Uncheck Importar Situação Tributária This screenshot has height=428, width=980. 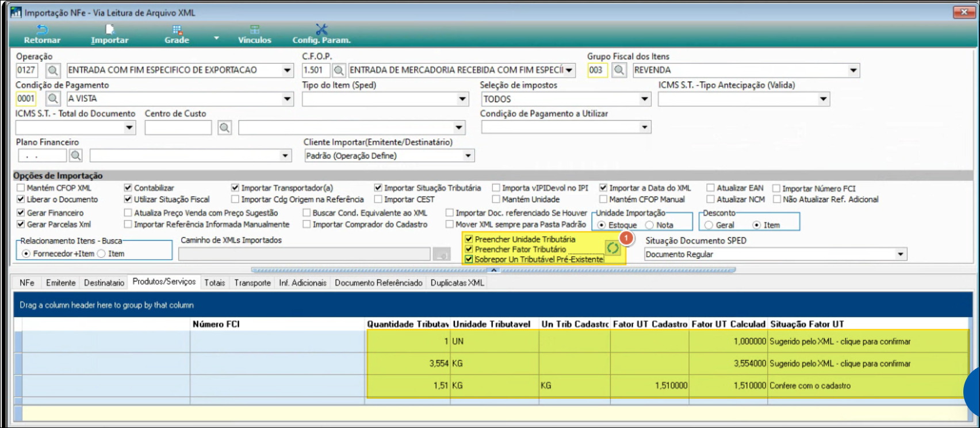click(x=378, y=188)
